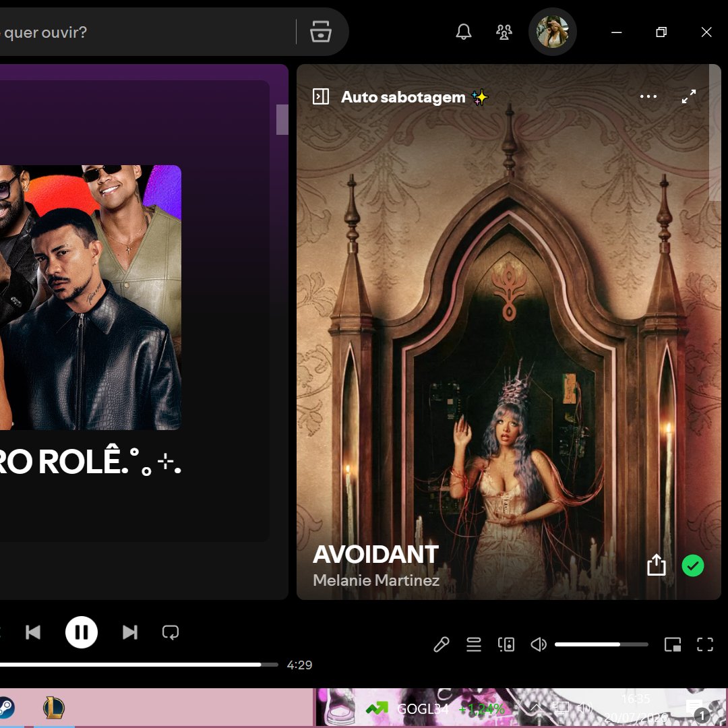This screenshot has width=728, height=728.
Task: Open the three-dot menu for Auto sabotagem
Action: pyautogui.click(x=648, y=96)
